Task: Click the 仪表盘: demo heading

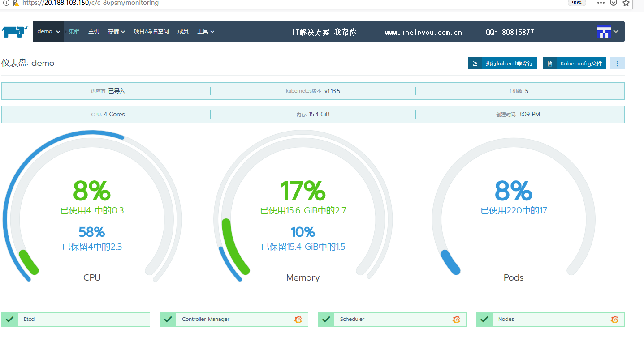Action: pyautogui.click(x=28, y=63)
